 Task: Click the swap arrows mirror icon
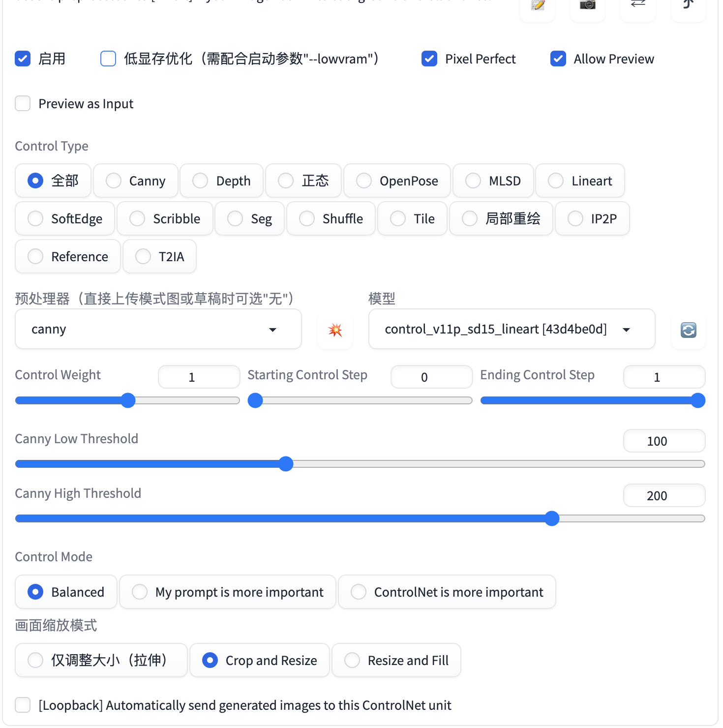click(638, 5)
